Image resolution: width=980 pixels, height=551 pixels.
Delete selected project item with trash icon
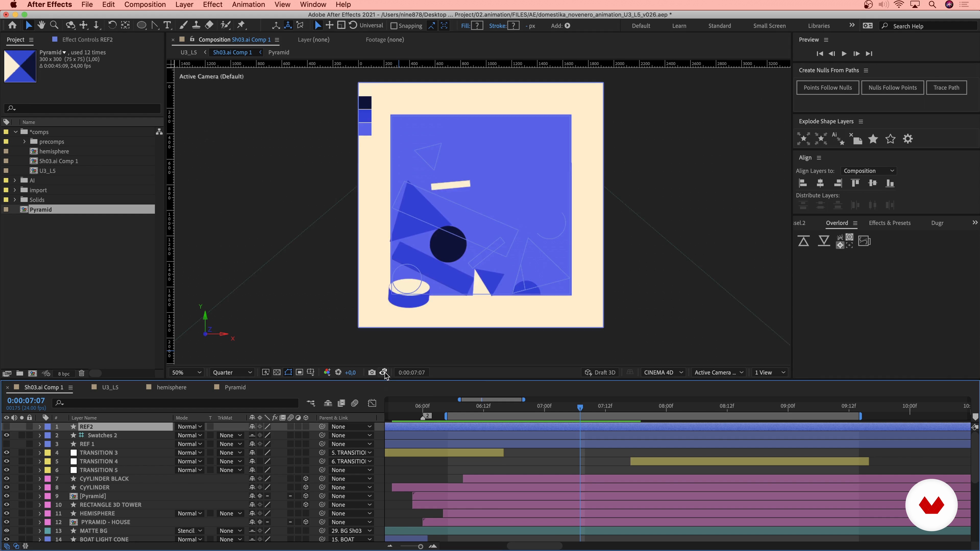pos(81,373)
